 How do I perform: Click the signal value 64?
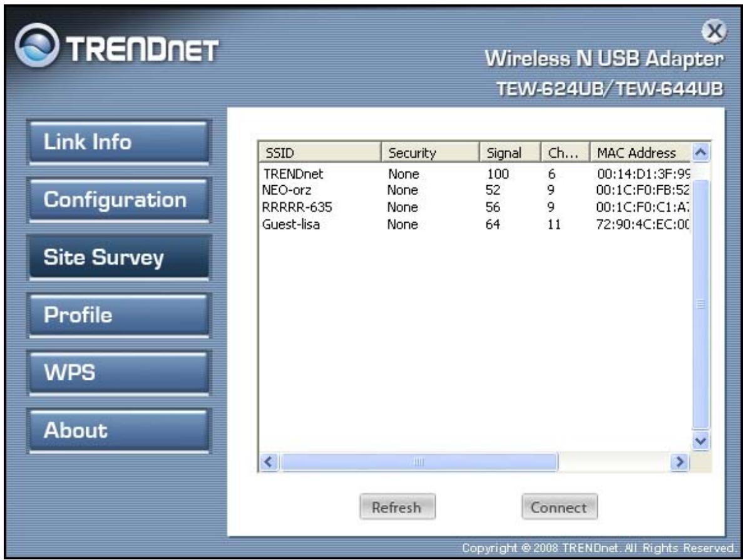[493, 225]
